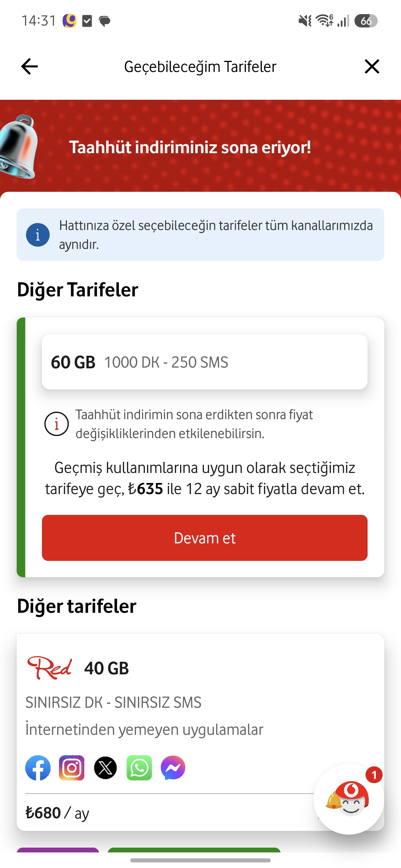Select the 60 GB 1000 DK tariff box
The height and width of the screenshot is (868, 401).
tap(205, 362)
